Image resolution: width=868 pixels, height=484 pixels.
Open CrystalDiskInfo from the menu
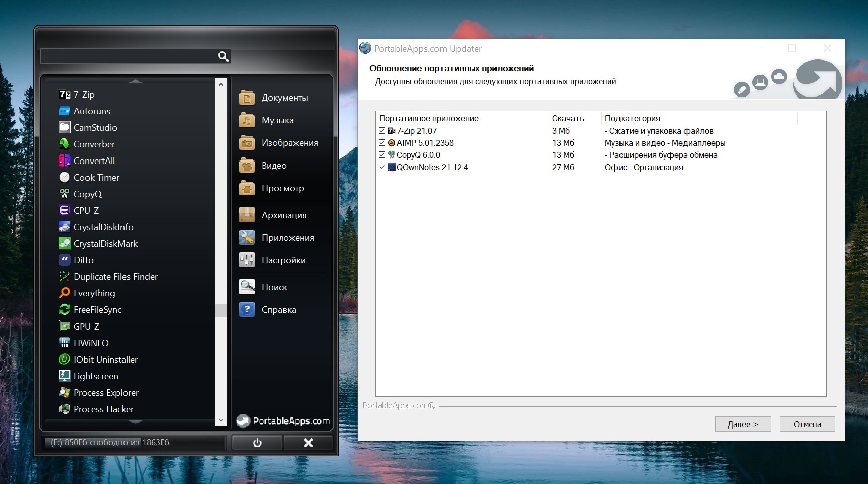[103, 227]
